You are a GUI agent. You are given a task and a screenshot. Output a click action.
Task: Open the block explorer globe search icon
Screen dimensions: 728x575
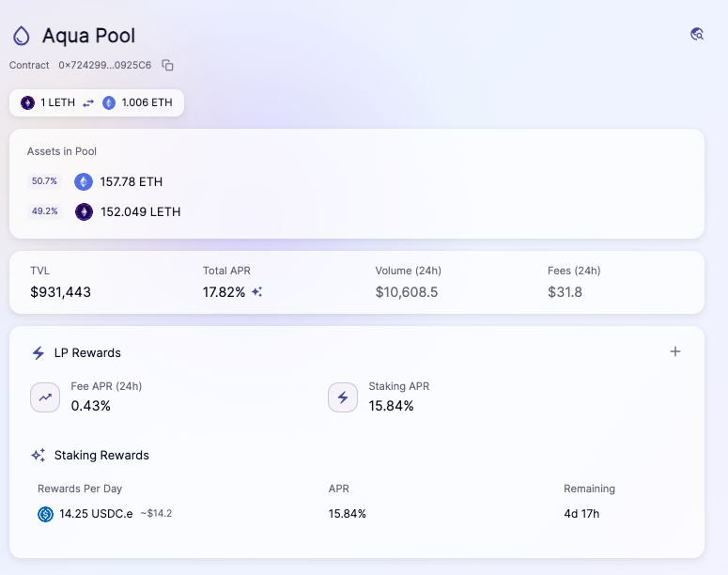coord(696,34)
